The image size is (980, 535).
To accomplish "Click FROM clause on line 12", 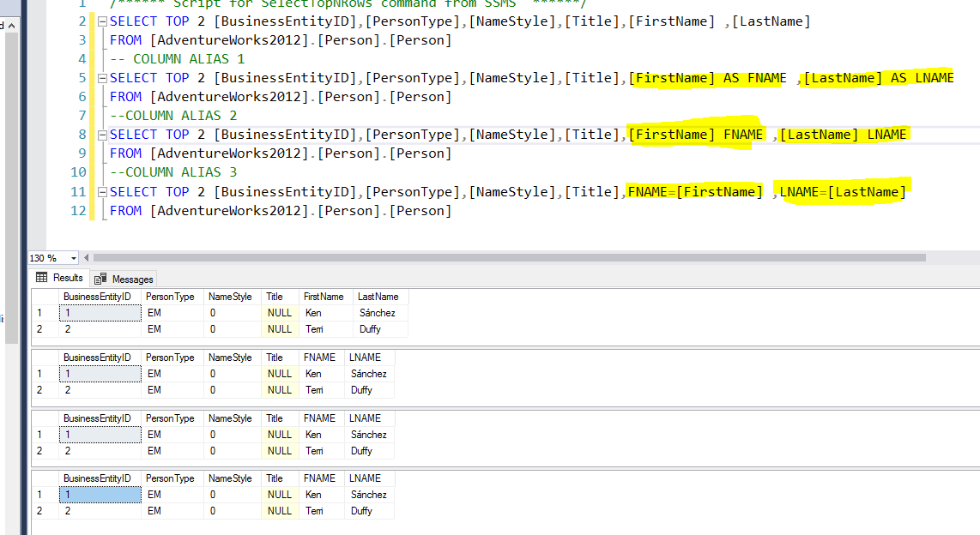I will click(x=280, y=211).
